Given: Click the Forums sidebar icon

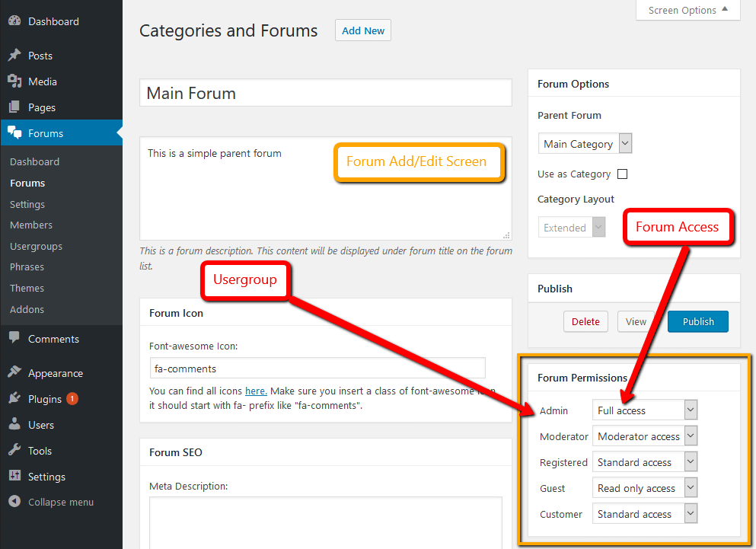Looking at the screenshot, I should [15, 132].
